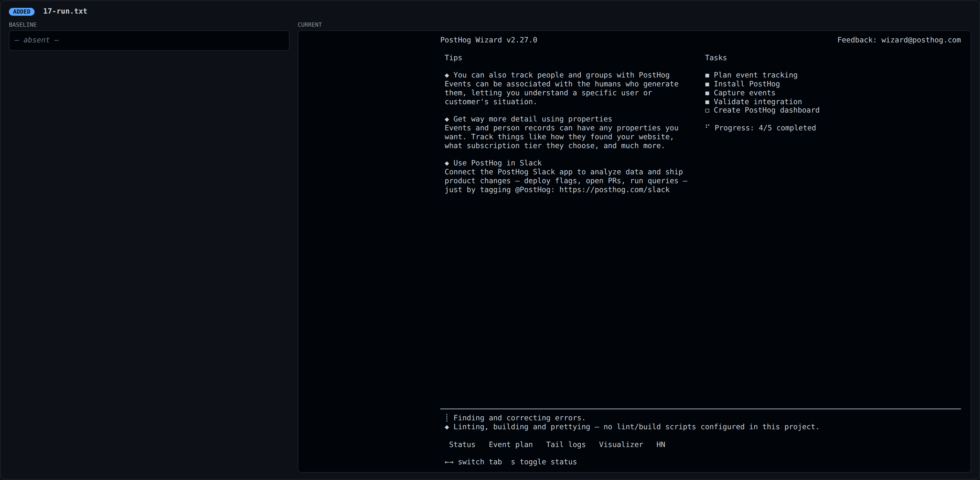Click the Capture events task text
Image resolution: width=980 pixels, height=480 pixels.
744,93
